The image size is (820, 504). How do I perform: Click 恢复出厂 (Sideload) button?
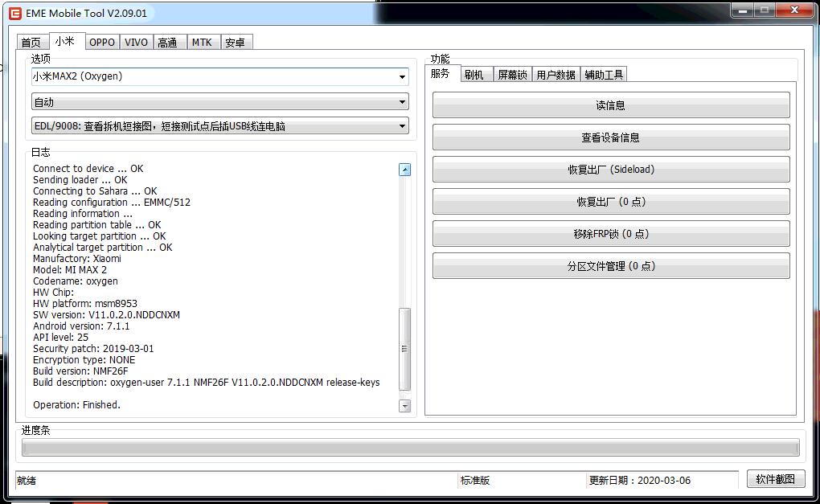tap(611, 170)
